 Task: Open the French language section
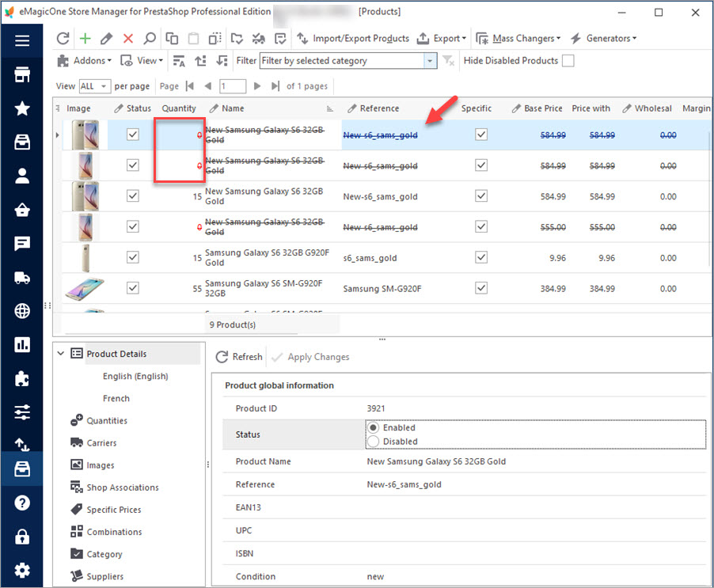(x=116, y=399)
